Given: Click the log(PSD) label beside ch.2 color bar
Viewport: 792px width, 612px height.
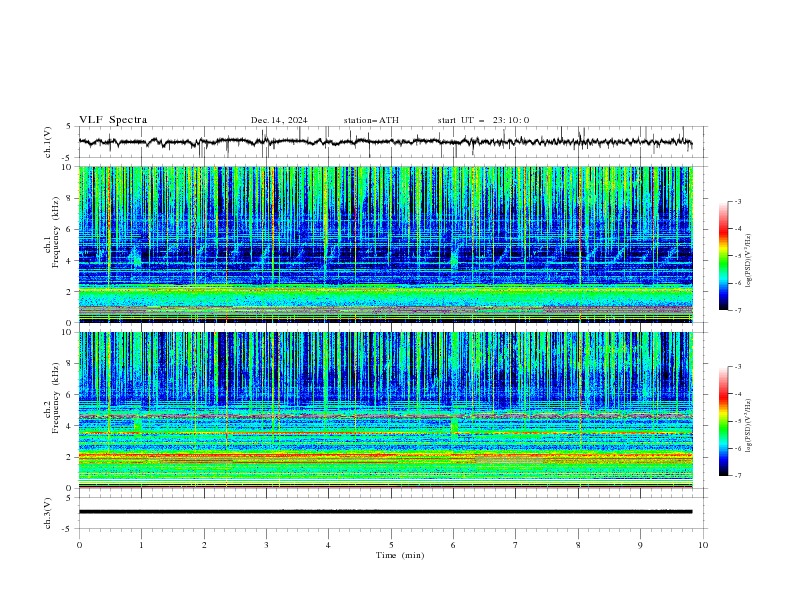Looking at the screenshot, I should coord(748,425).
